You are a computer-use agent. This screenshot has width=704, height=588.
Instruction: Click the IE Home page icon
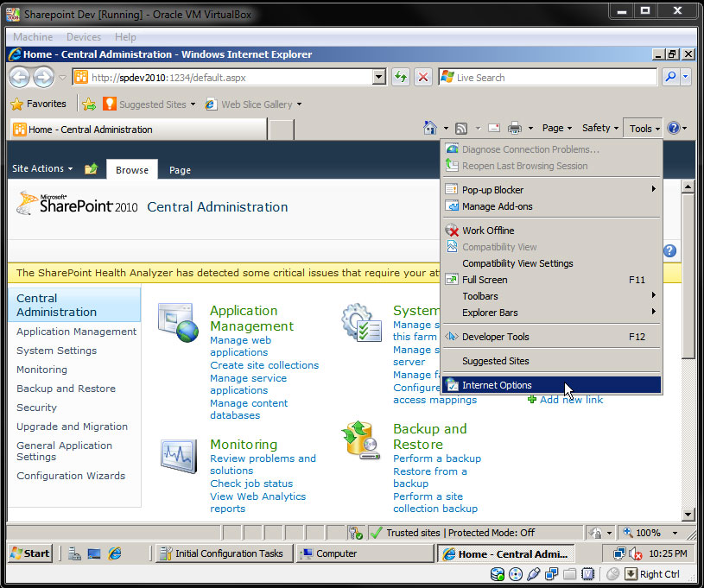[x=429, y=128]
